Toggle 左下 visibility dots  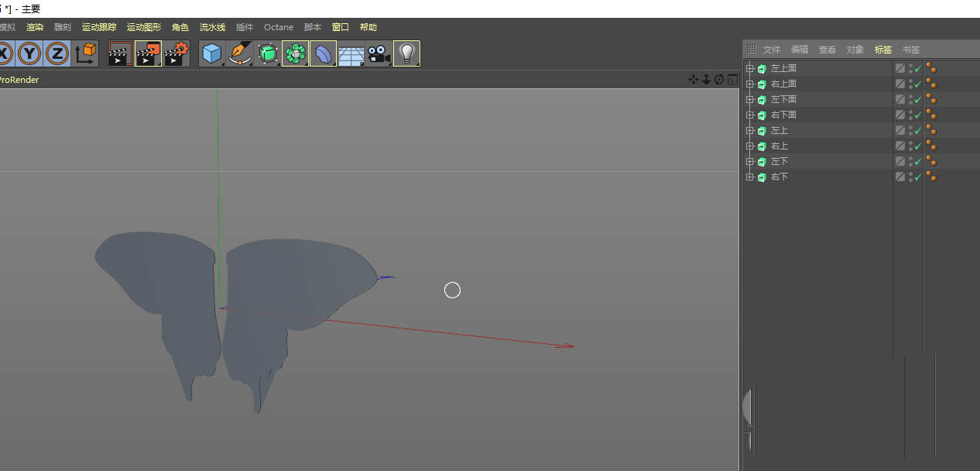(910, 161)
